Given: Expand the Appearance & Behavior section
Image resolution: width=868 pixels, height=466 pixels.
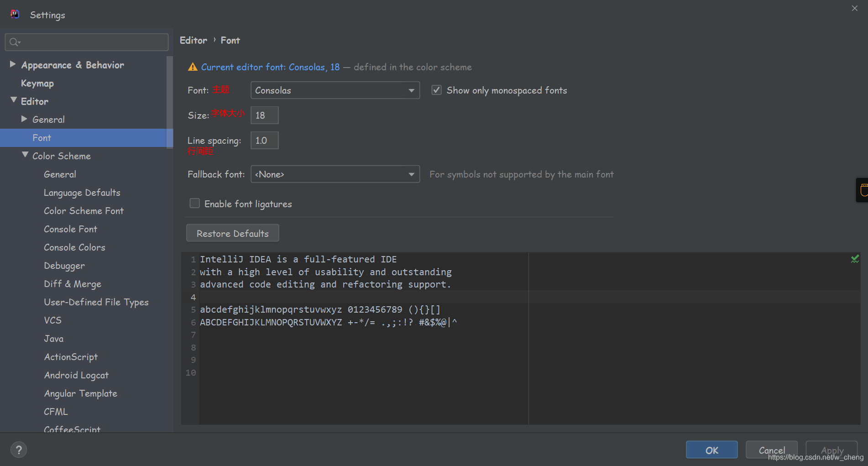Looking at the screenshot, I should 13,64.
